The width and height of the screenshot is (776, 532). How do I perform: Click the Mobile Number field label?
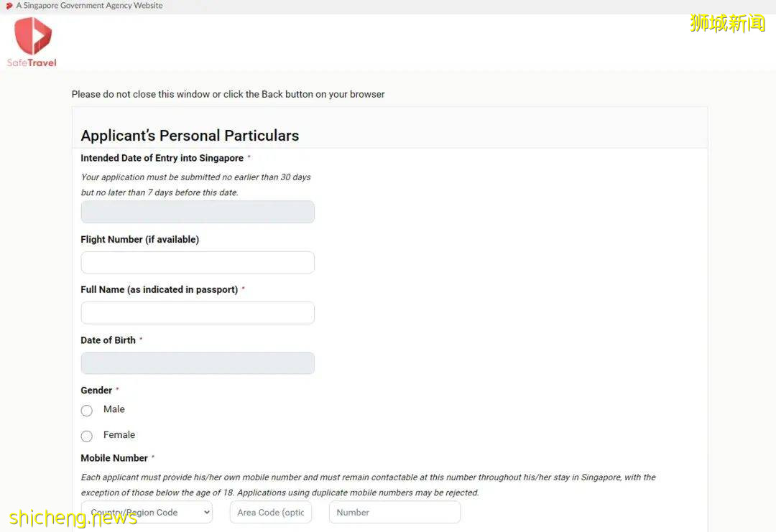(114, 458)
